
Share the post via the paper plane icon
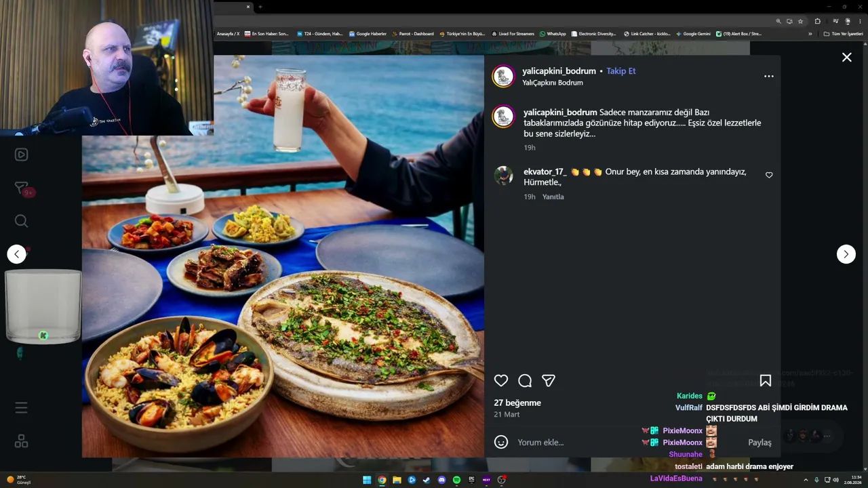click(x=549, y=381)
